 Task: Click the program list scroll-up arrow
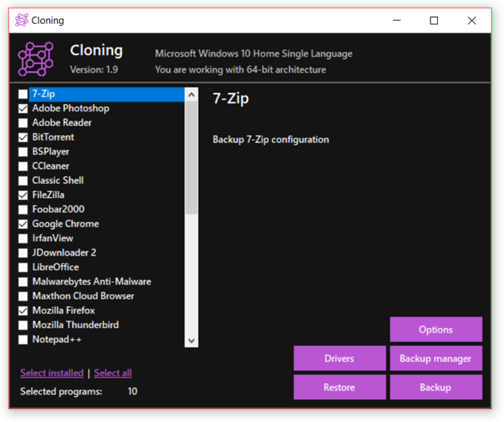tap(191, 95)
